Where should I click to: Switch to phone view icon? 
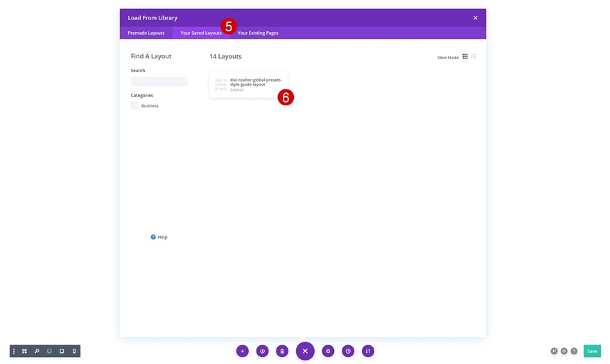pos(74,351)
